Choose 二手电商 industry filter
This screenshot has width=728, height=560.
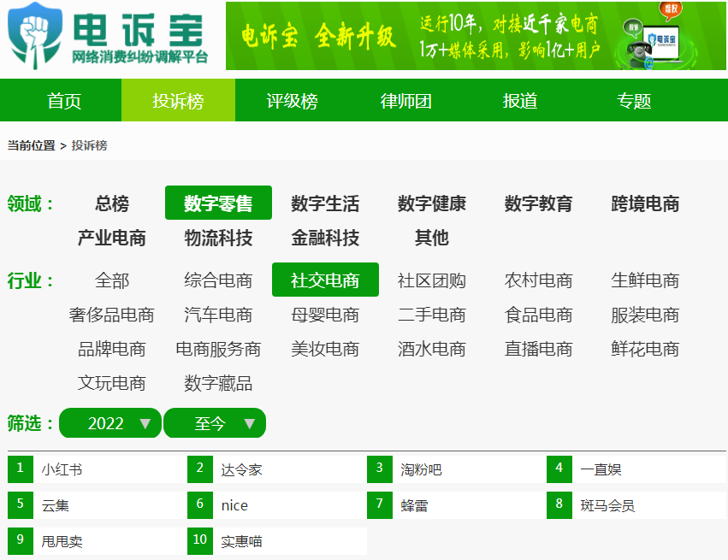(432, 315)
